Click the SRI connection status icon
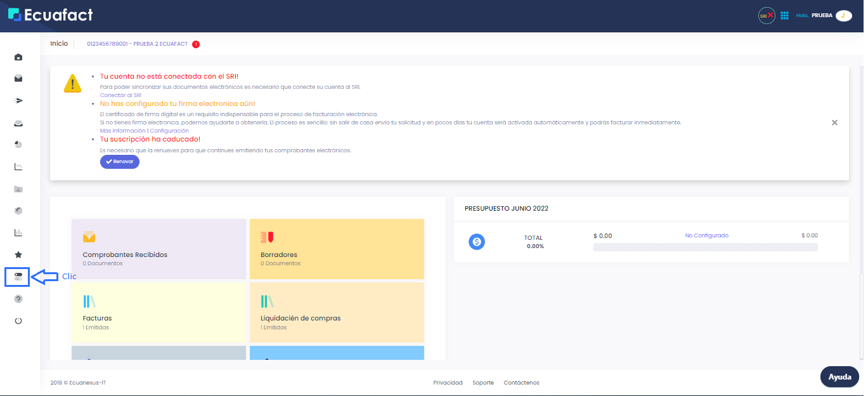 point(766,15)
